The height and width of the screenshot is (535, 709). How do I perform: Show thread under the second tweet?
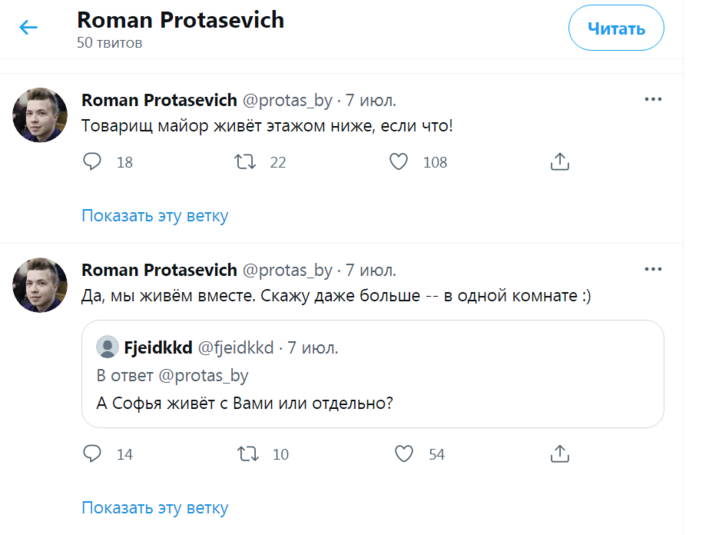pyautogui.click(x=155, y=508)
